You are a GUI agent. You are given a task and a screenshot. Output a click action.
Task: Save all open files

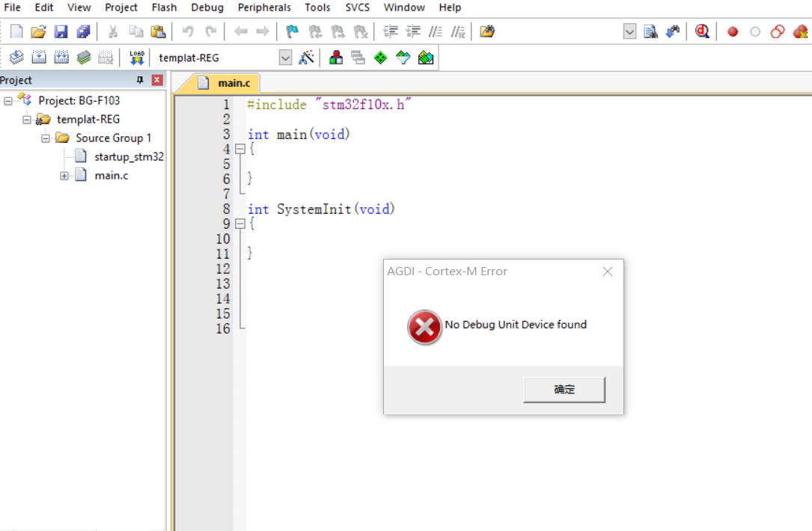(83, 31)
